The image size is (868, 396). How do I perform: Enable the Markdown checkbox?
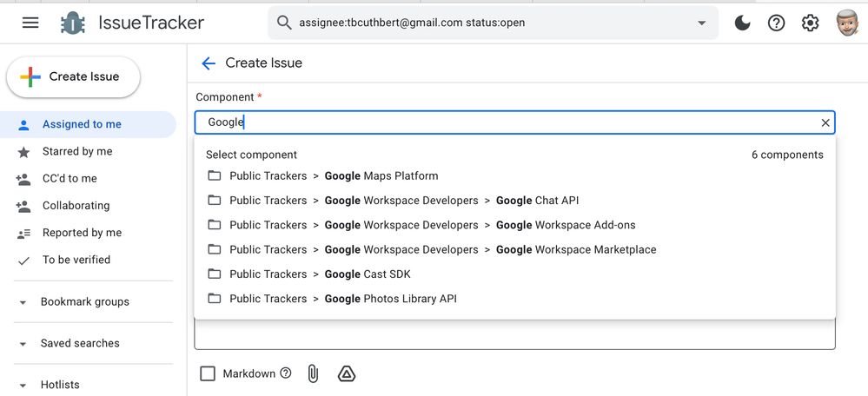208,373
